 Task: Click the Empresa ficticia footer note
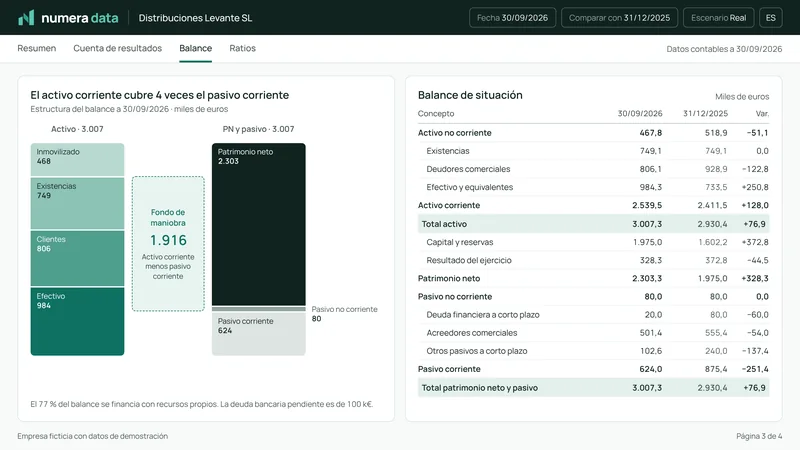click(92, 436)
